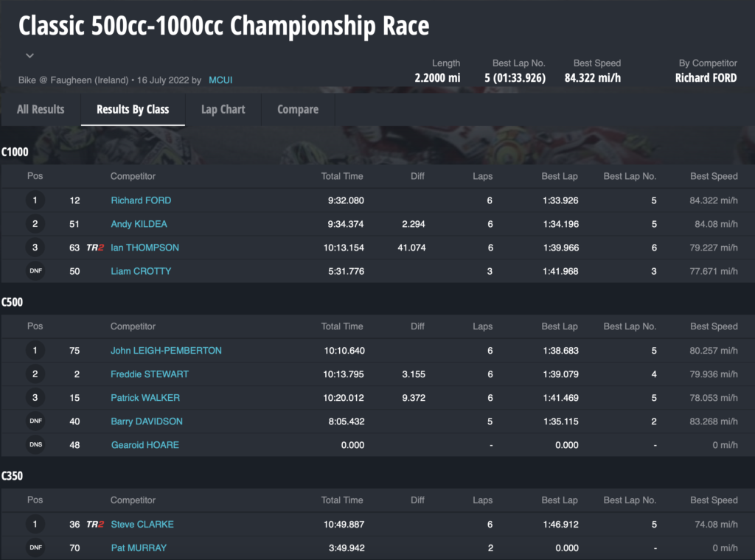Click position 1 badge for Richard FORD
The width and height of the screenshot is (755, 560).
35,200
